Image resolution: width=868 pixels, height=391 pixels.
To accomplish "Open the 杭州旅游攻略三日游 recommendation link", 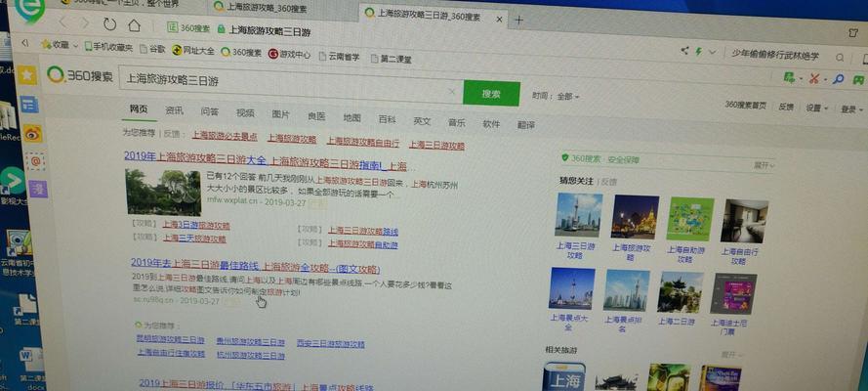I will 250,356.
